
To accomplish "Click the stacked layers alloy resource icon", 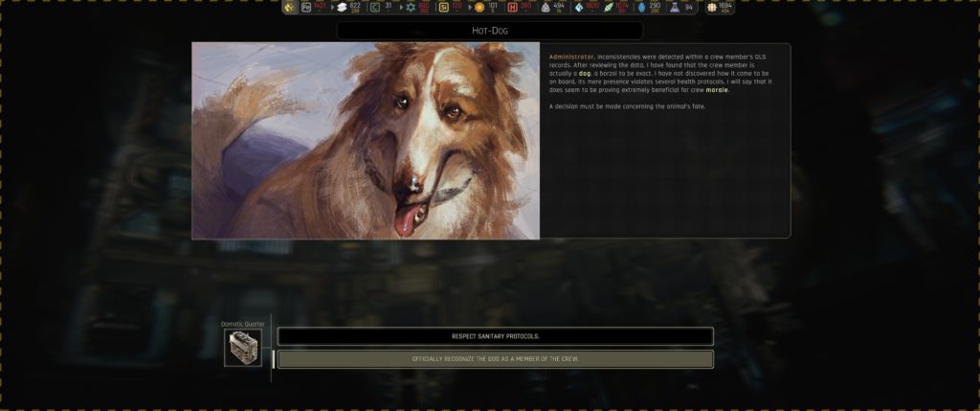I will [x=340, y=8].
